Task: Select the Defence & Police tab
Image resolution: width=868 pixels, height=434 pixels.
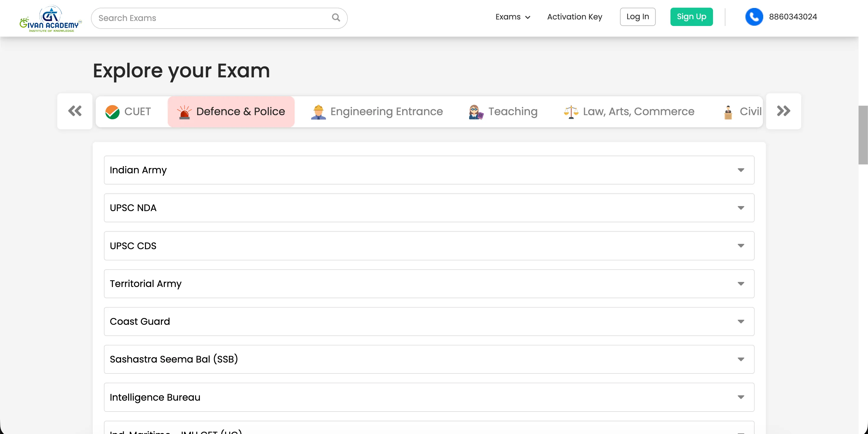Action: [231, 112]
